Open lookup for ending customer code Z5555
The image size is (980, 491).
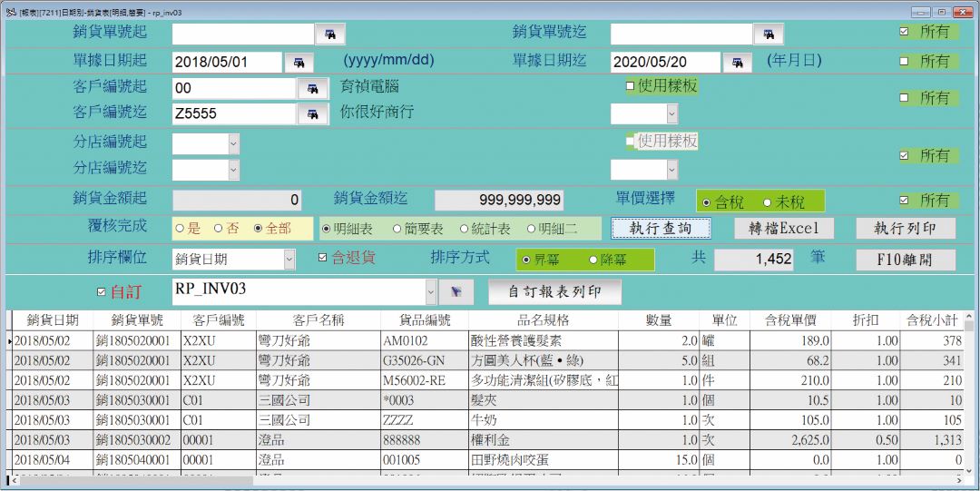click(313, 114)
